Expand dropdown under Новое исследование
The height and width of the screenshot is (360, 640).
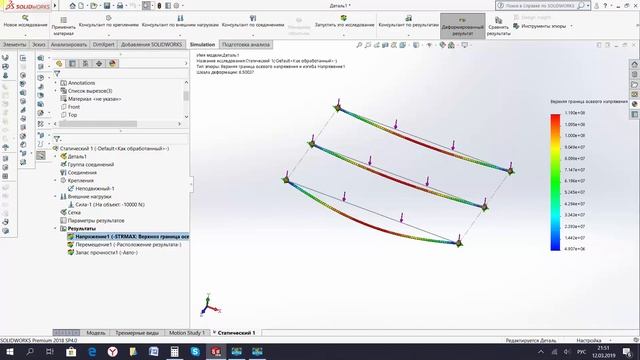click(x=25, y=35)
